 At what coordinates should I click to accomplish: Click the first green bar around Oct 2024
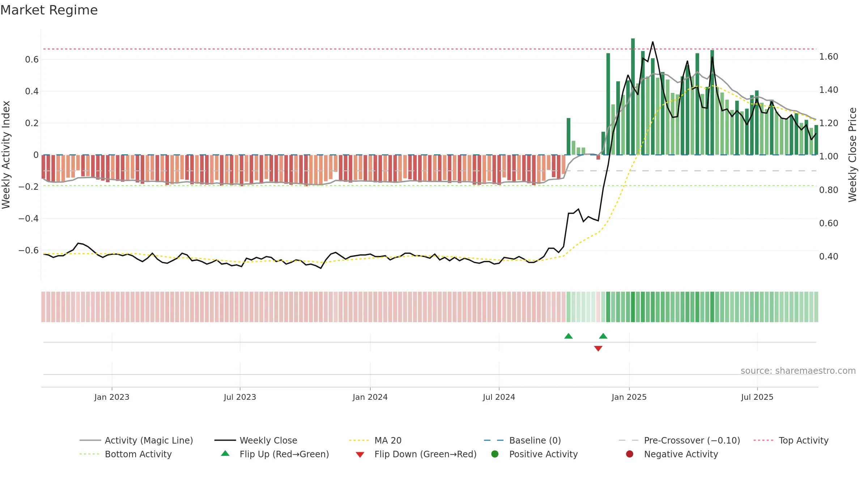(x=569, y=136)
